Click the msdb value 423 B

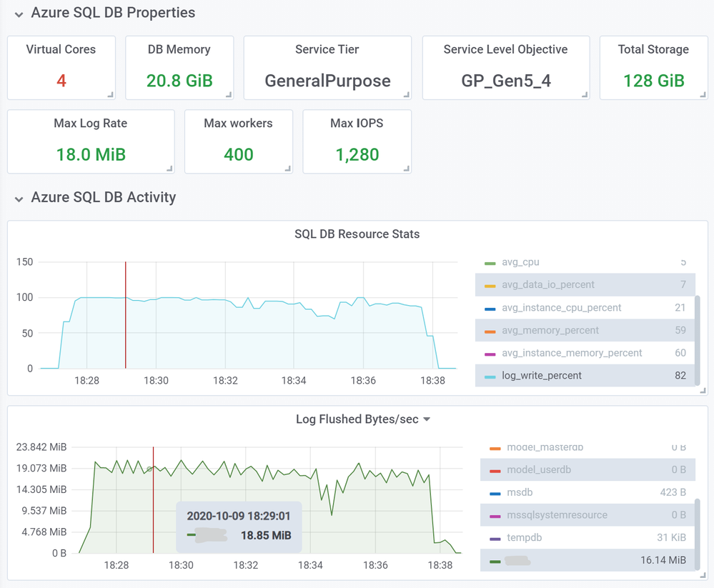[673, 492]
